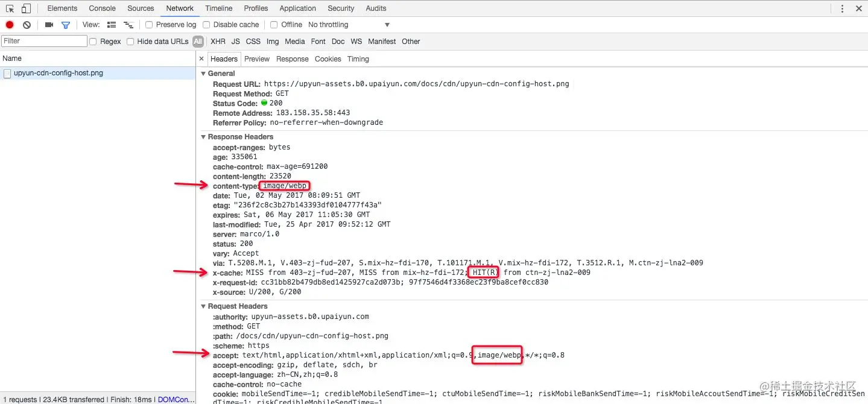Filter requests by Doc

338,42
